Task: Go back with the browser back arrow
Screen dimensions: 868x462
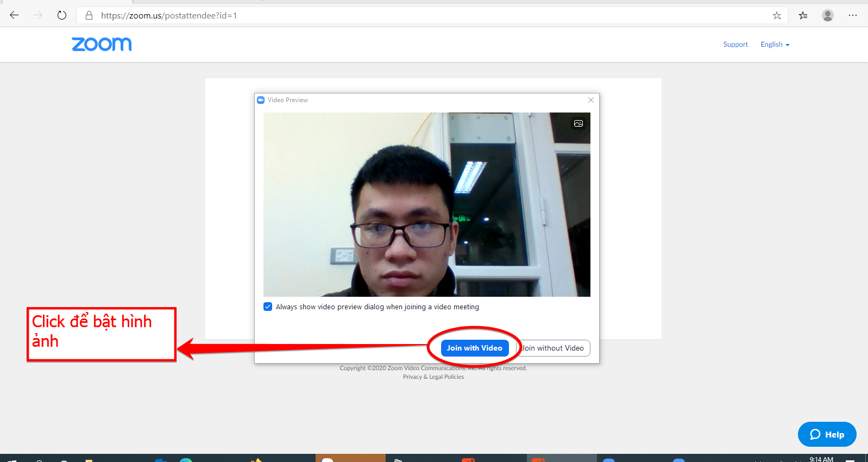Action: (x=14, y=15)
